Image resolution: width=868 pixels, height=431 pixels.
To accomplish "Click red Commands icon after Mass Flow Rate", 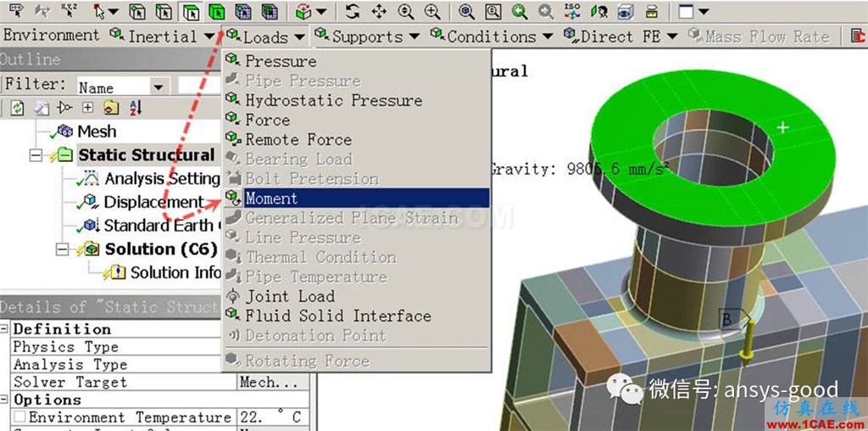I will point(860,36).
